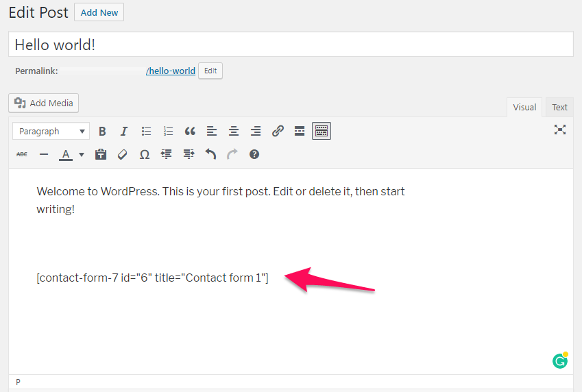Align text left
This screenshot has height=392, width=582.
coord(212,131)
